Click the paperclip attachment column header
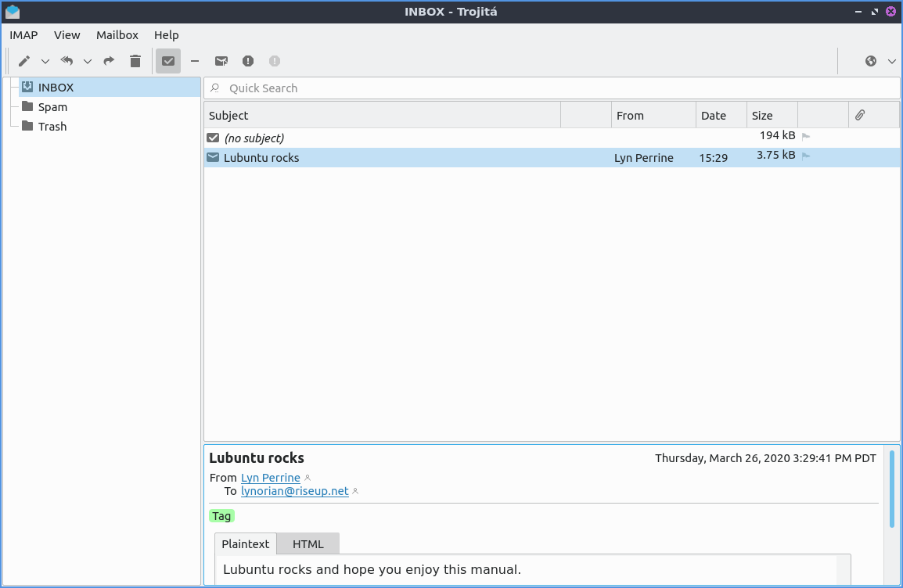Viewport: 903px width, 588px height. click(x=859, y=115)
